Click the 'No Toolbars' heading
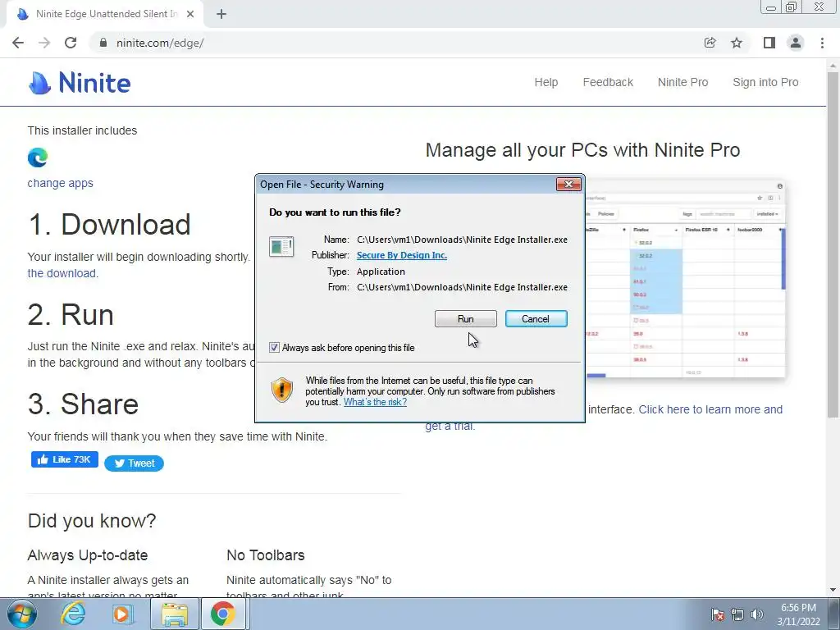 [266, 555]
